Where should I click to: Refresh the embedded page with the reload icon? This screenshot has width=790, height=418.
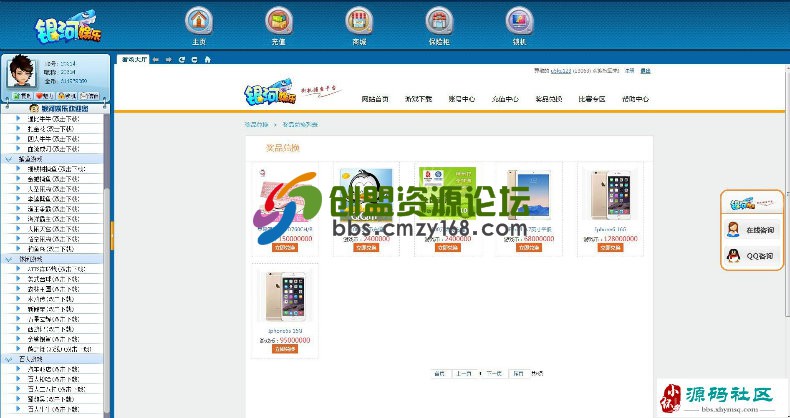pyautogui.click(x=182, y=59)
